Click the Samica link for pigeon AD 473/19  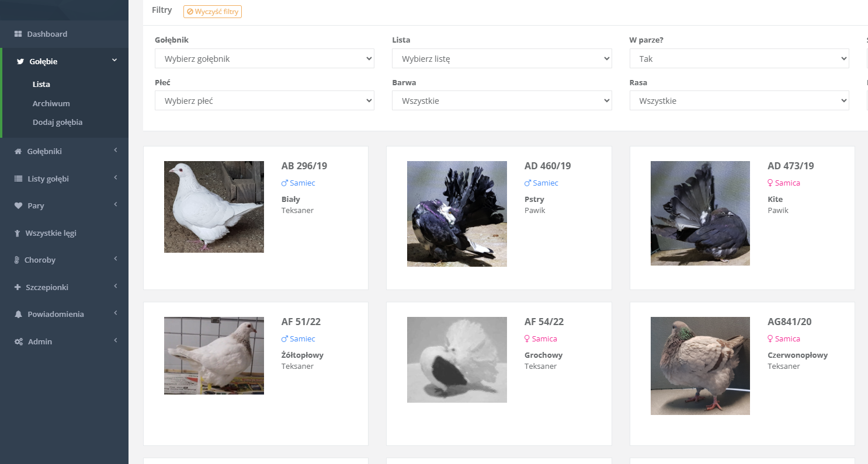pos(784,183)
